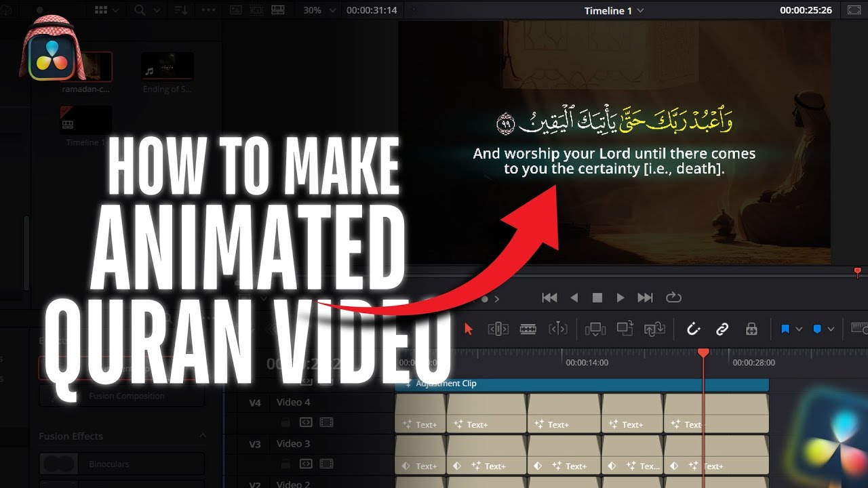This screenshot has width=868, height=488.
Task: Click the 00:00:28:00 ruler timecode
Action: [753, 363]
